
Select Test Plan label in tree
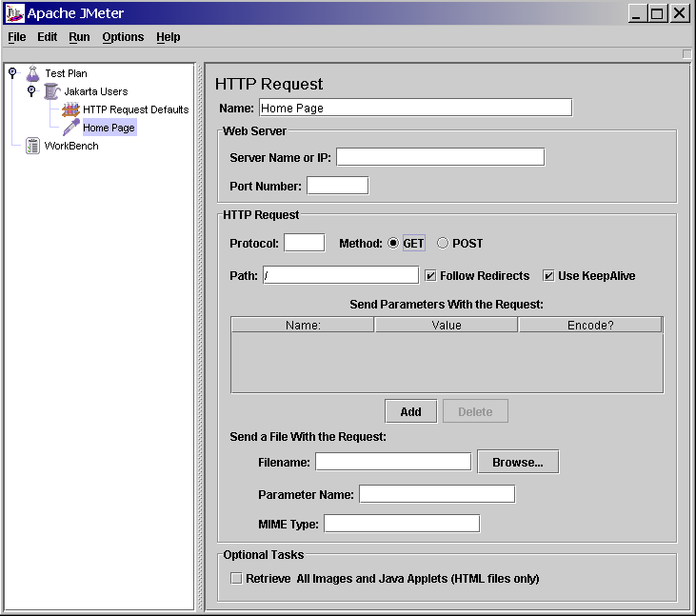pos(66,73)
